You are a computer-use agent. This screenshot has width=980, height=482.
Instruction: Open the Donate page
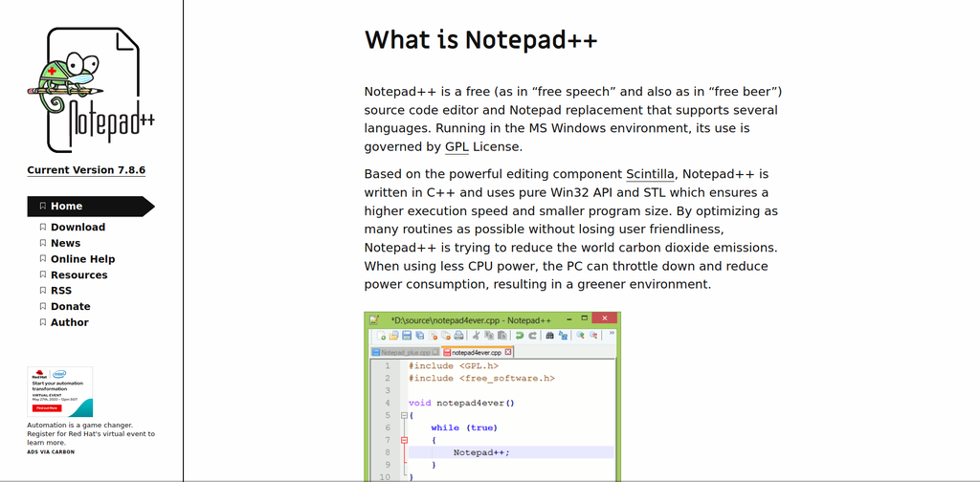coord(71,307)
